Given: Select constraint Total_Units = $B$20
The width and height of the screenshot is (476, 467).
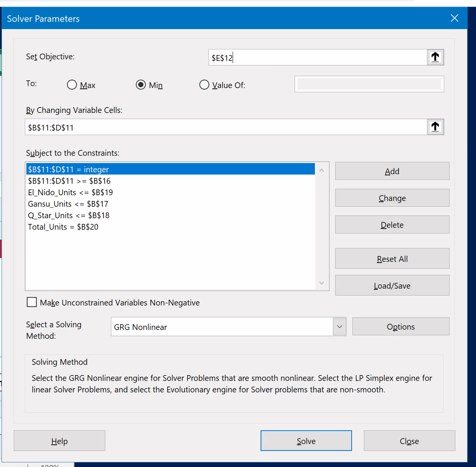Looking at the screenshot, I should pos(171,227).
